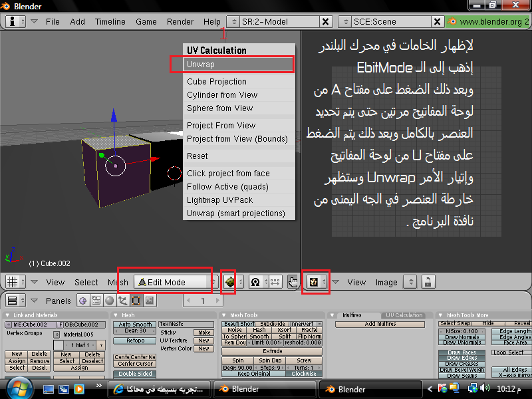The height and width of the screenshot is (399, 532).
Task: Delete the SR:2-Model screen with X
Action: 325,22
